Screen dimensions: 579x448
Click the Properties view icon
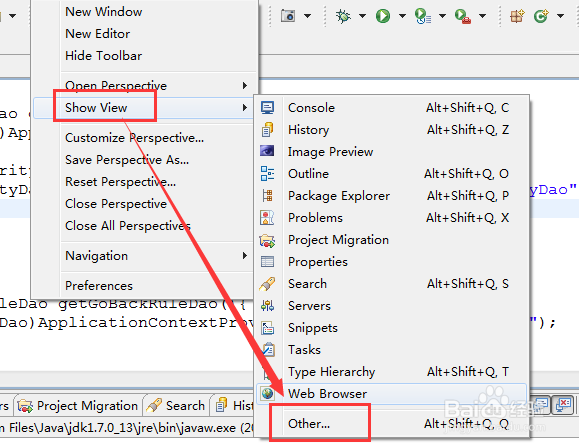tap(267, 261)
